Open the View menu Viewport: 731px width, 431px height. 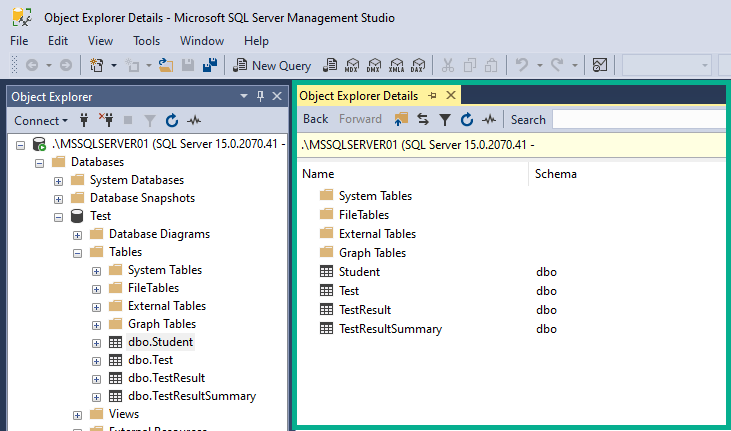pos(100,41)
